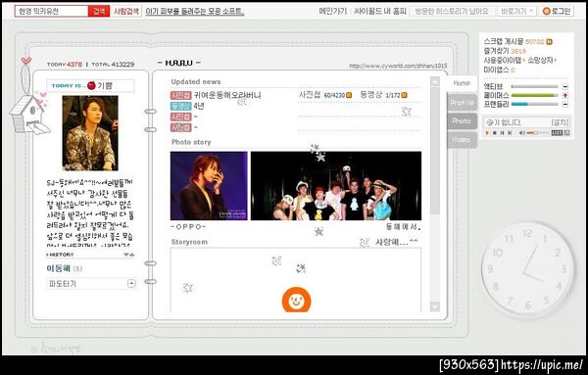This screenshot has width=588, height=375.
Task: Click the new badge next to 동영상 count
Action: pyautogui.click(x=404, y=96)
